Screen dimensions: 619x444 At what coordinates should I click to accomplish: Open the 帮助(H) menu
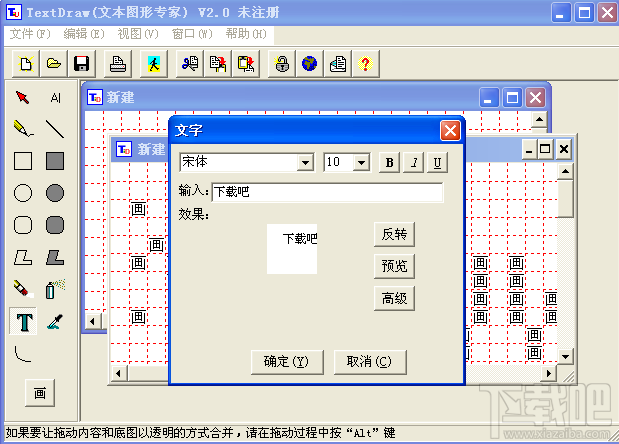pos(246,34)
